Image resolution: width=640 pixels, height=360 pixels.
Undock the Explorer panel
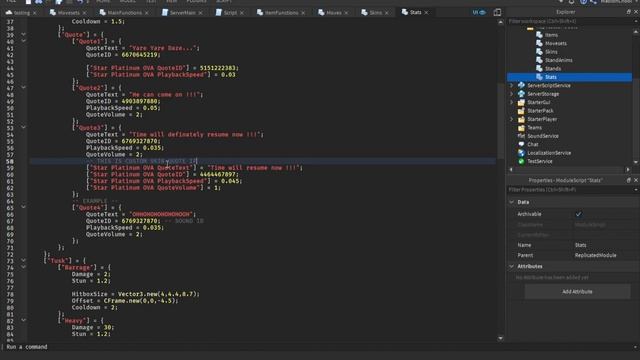coord(629,12)
